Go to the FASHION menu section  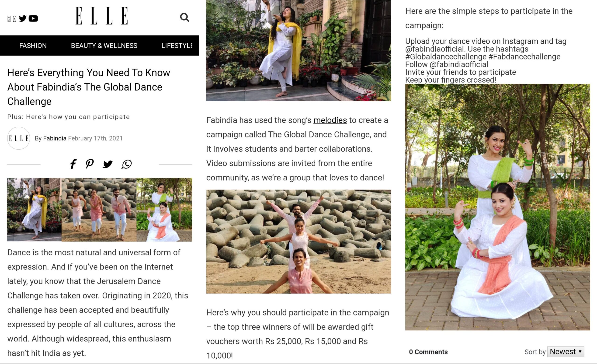point(33,45)
